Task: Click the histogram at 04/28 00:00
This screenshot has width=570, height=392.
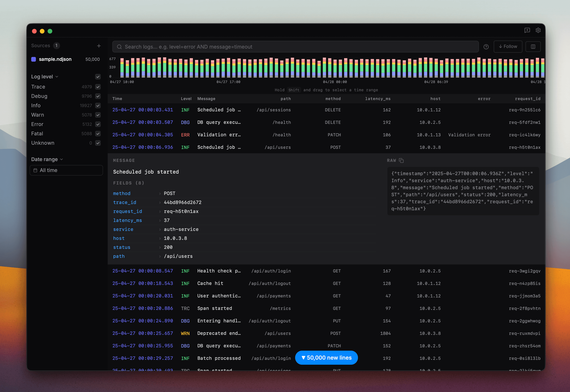Action: pos(335,68)
